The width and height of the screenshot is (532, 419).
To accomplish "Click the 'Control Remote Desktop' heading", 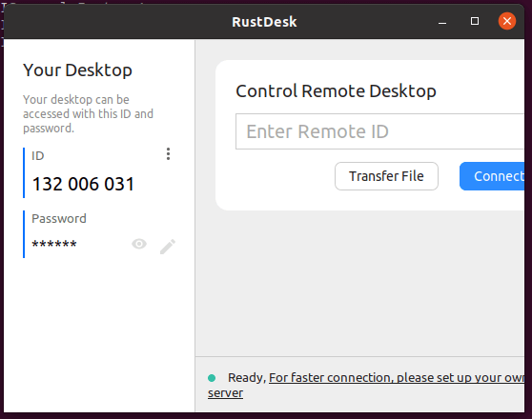I will (336, 90).
